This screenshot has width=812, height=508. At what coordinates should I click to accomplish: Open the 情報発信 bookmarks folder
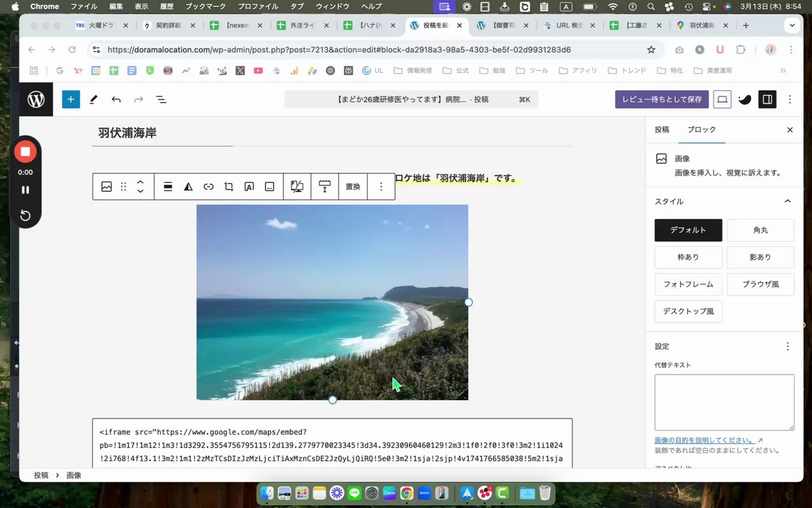[x=412, y=70]
